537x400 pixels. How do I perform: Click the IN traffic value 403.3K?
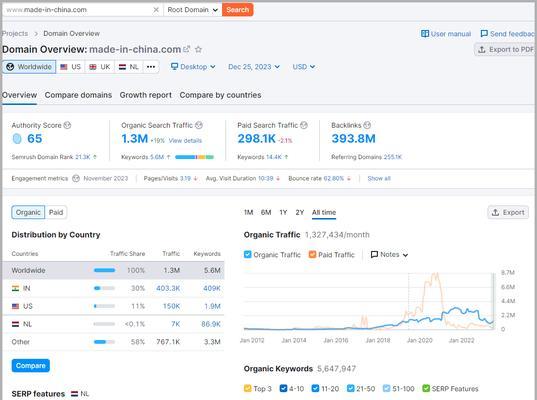click(168, 288)
